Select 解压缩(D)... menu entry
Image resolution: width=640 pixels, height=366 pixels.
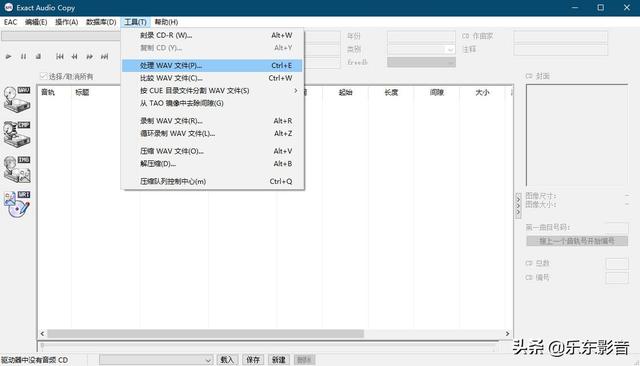click(212, 164)
